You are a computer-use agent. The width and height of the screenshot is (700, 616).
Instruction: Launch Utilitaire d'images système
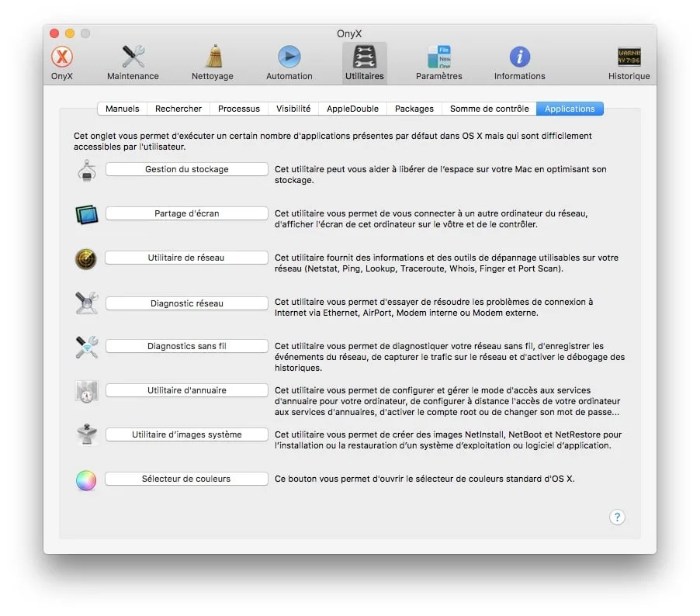(186, 434)
